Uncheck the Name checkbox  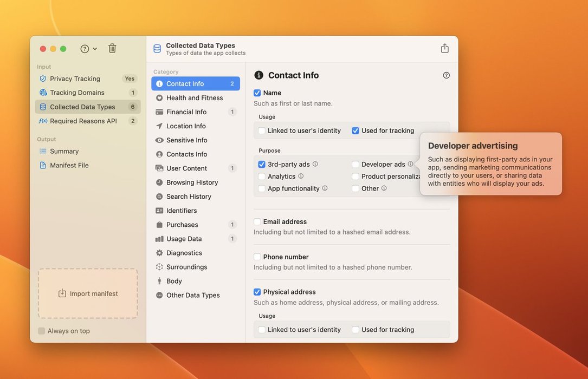pos(257,93)
